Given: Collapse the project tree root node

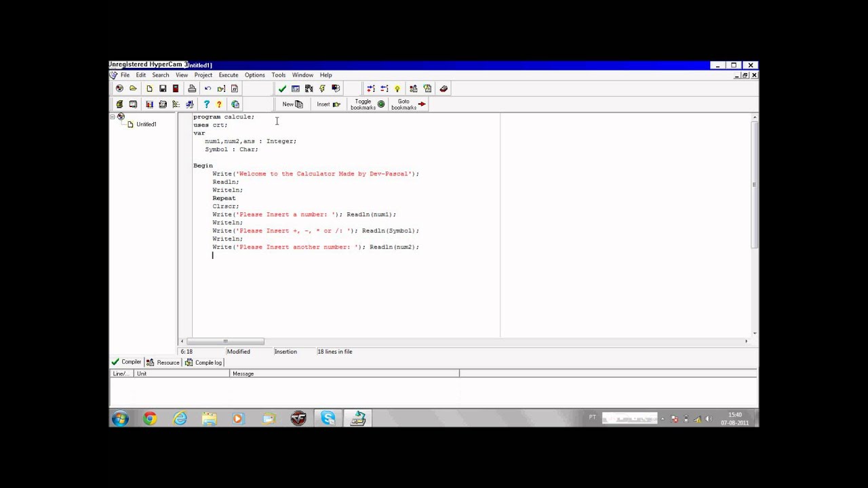Looking at the screenshot, I should click(113, 117).
